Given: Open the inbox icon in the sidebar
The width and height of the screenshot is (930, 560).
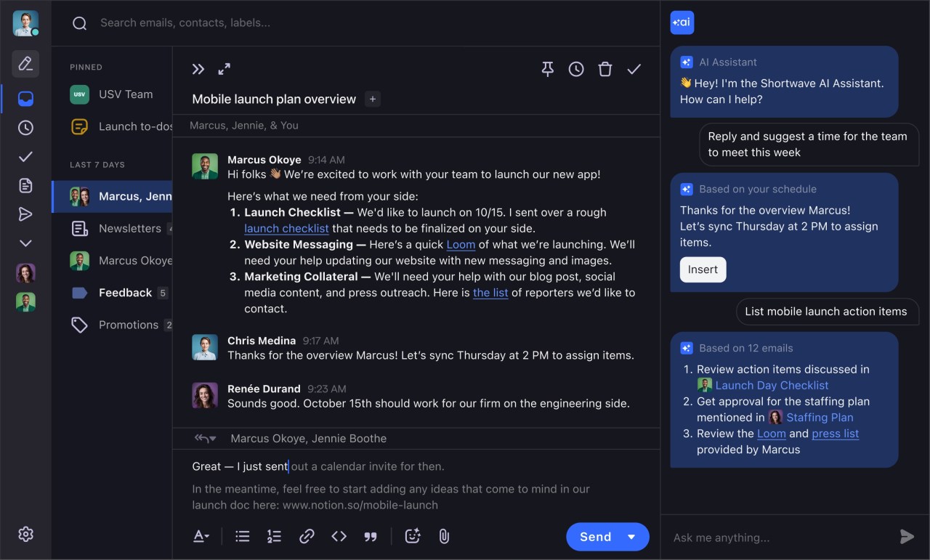Looking at the screenshot, I should coord(25,98).
